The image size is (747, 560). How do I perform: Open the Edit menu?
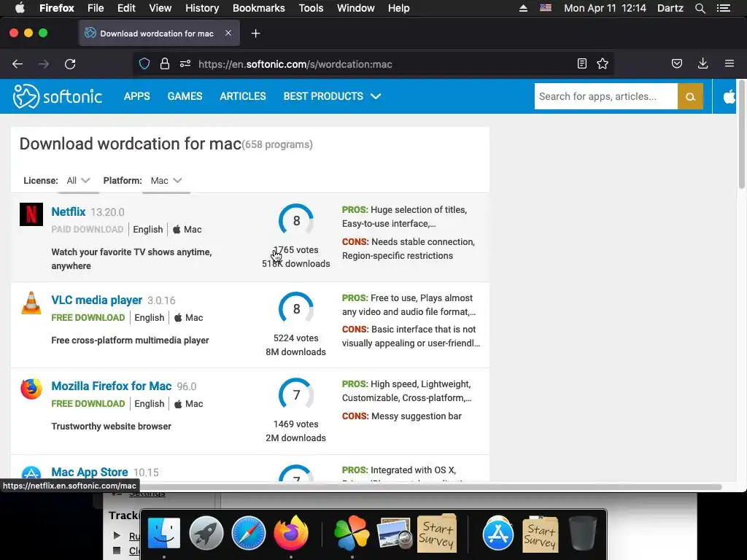click(x=126, y=8)
